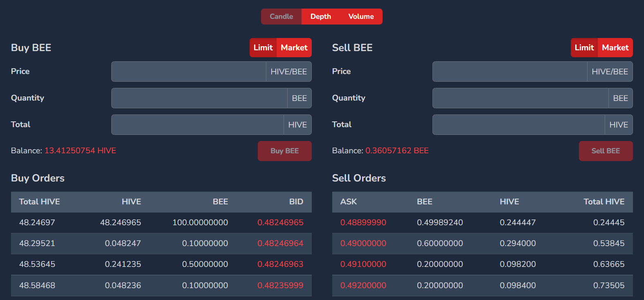Click the 0.294000 HIVE cell

pos(518,244)
